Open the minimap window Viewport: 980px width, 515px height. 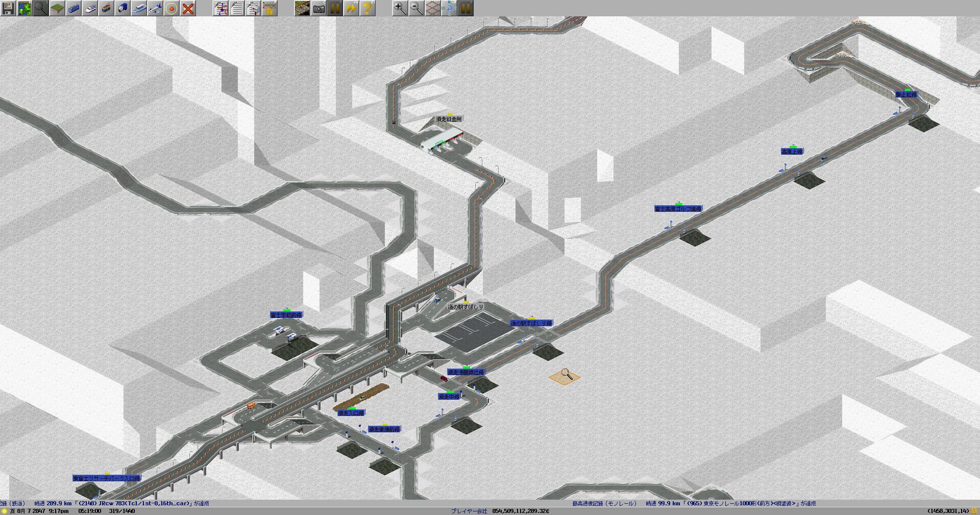(24, 8)
